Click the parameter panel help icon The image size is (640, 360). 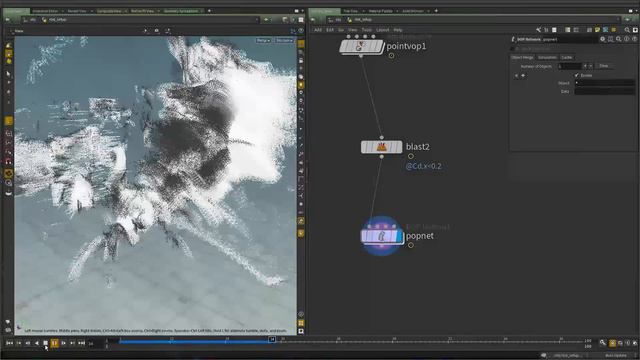pos(634,39)
